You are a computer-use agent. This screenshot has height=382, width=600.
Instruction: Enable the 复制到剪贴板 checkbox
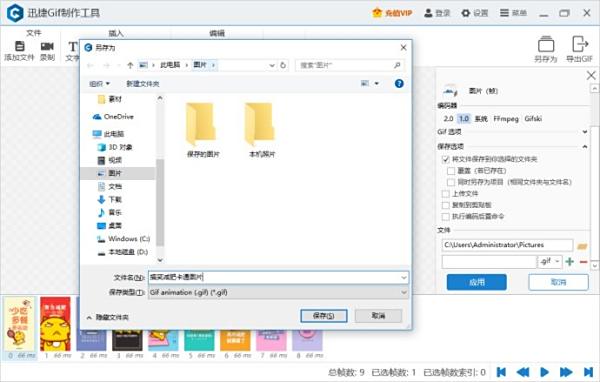tap(446, 205)
